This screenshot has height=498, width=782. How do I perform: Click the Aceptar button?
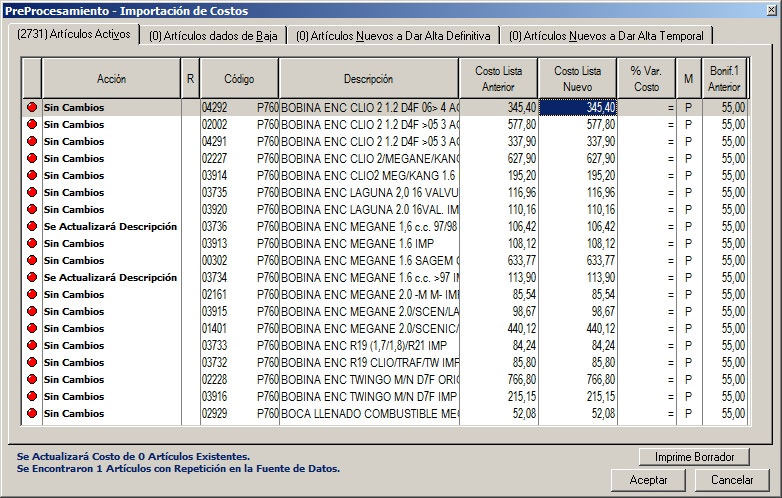pyautogui.click(x=648, y=479)
